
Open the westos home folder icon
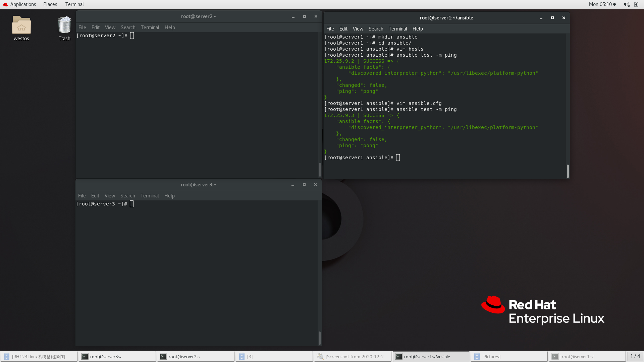(21, 25)
